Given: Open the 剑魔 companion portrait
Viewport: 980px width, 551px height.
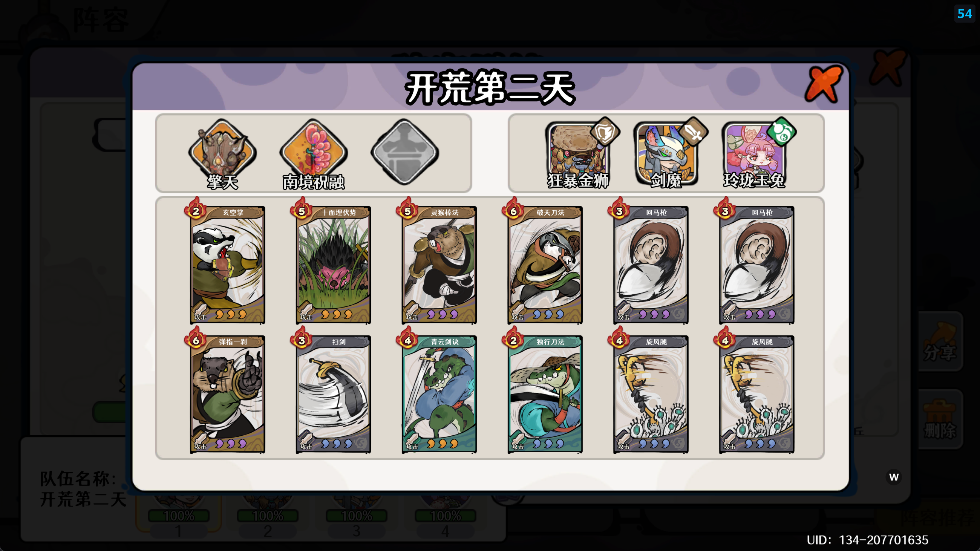Looking at the screenshot, I should pyautogui.click(x=667, y=155).
